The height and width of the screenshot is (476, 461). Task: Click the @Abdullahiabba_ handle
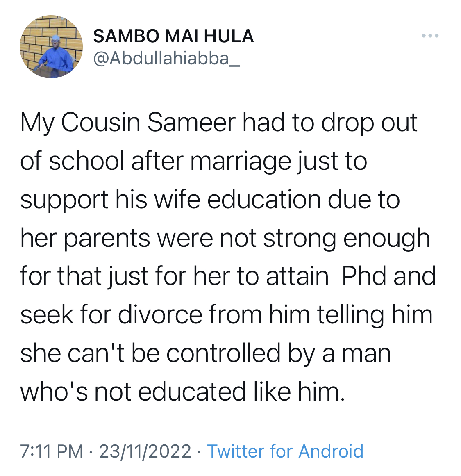tap(167, 58)
